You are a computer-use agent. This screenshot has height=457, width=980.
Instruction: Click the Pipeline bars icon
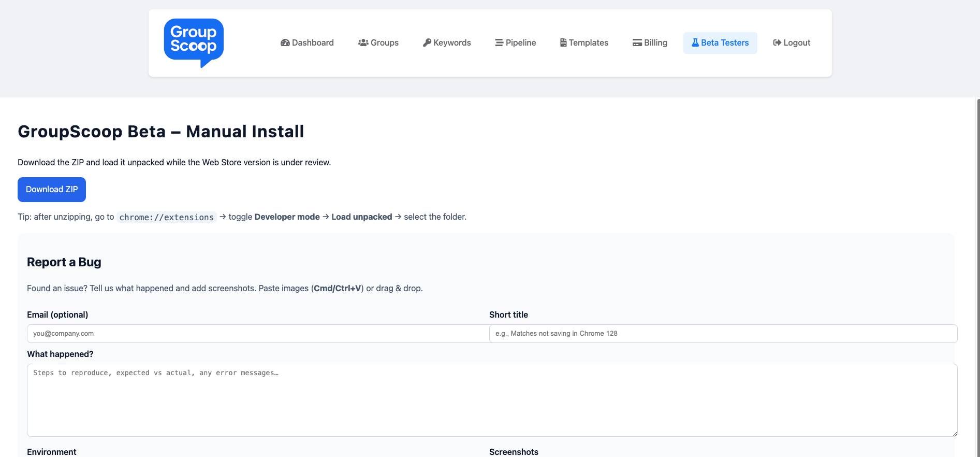click(499, 43)
